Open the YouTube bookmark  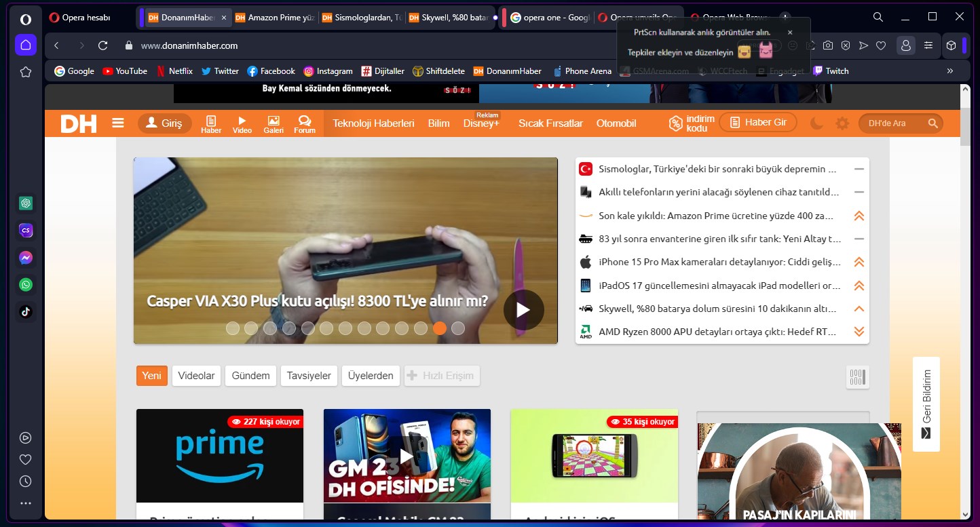coord(125,71)
